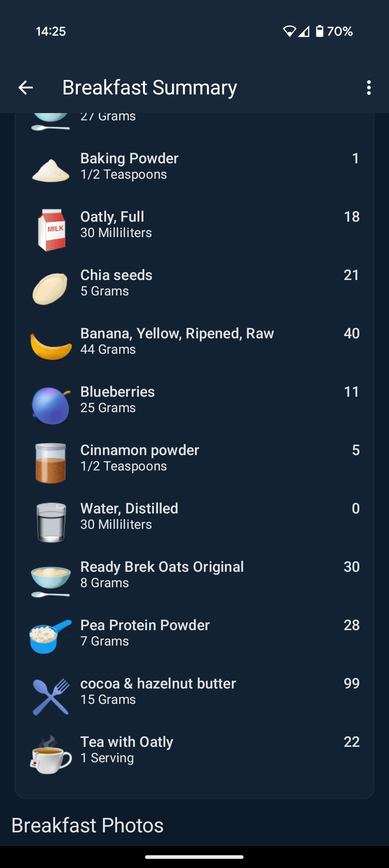Tap the tea cup icon
This screenshot has height=868, width=389.
pyautogui.click(x=51, y=755)
